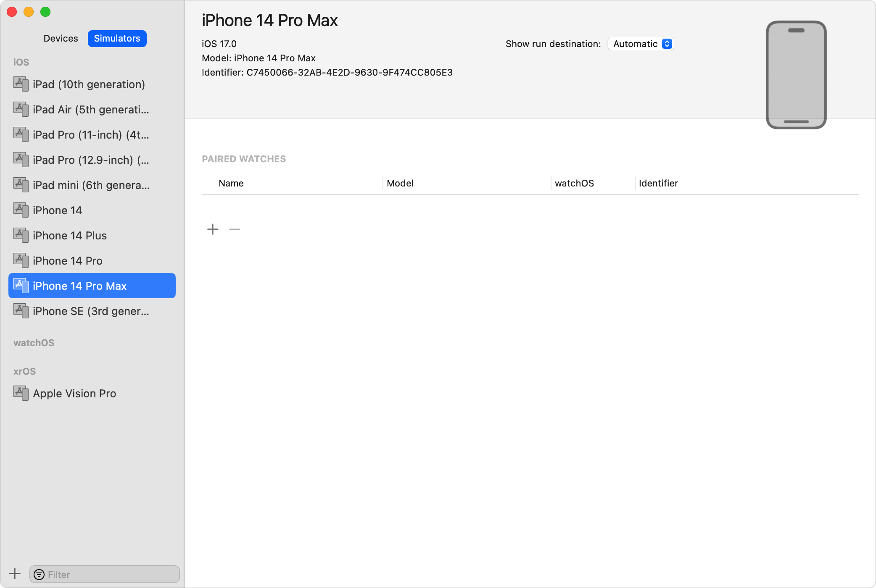Click the iPhone device preview image
Screen dimensions: 876x588
click(x=796, y=75)
